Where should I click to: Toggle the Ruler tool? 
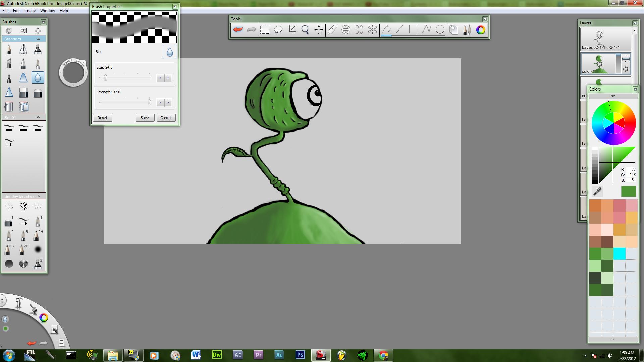click(332, 29)
